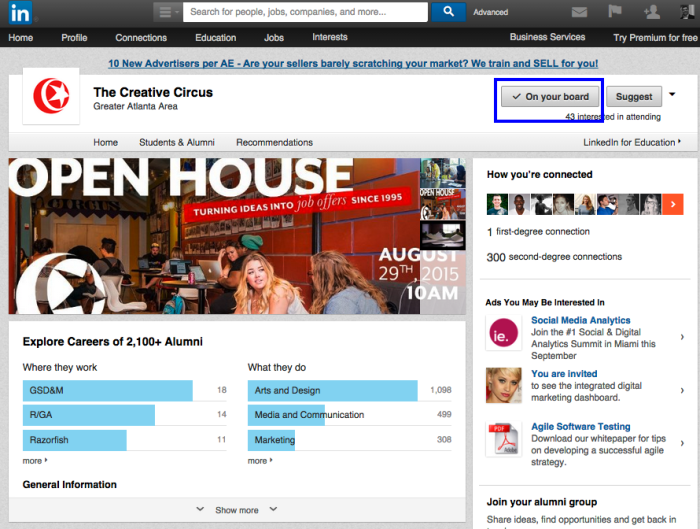
Task: Click the orange arrow to see more connections
Action: [673, 204]
